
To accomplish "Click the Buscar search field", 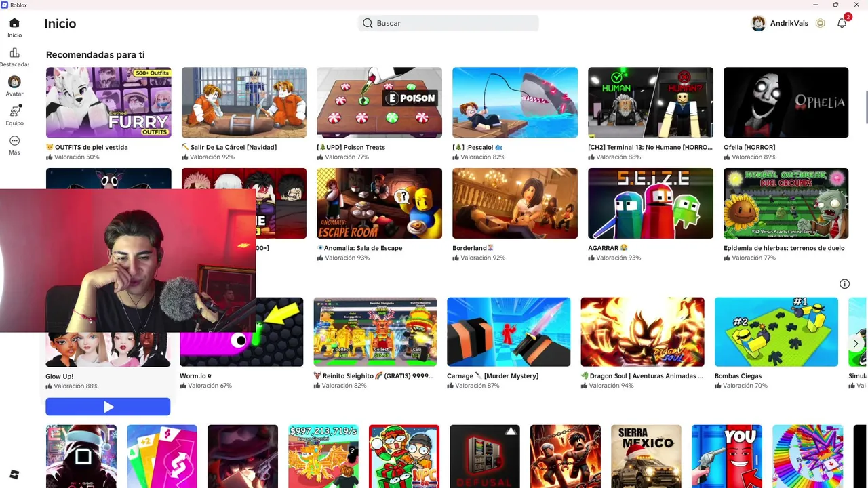I will click(x=448, y=23).
